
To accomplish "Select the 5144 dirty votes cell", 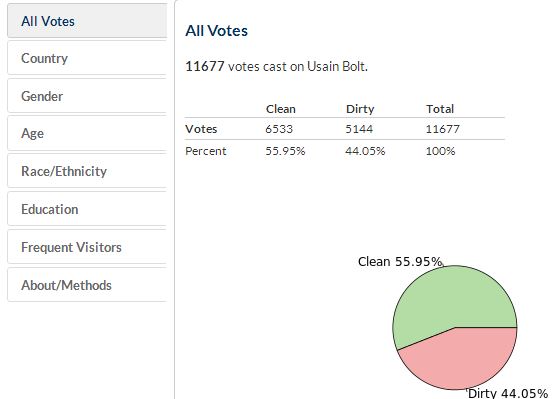I will point(359,129).
